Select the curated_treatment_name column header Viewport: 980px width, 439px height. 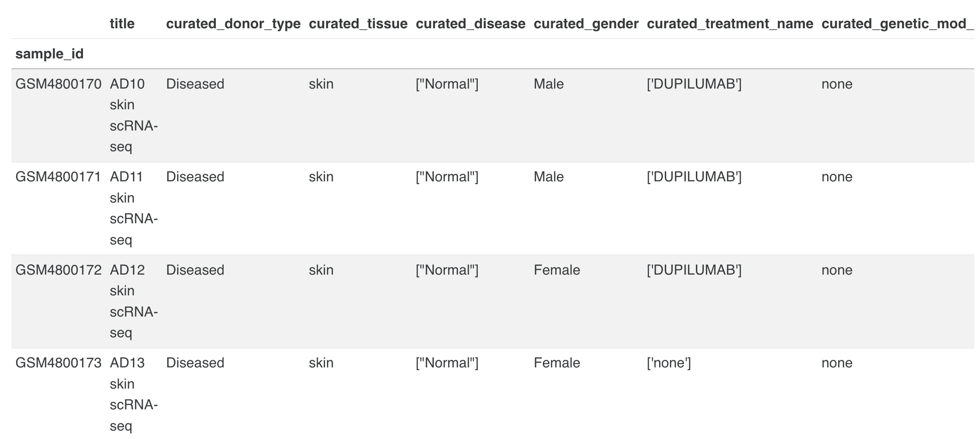[x=730, y=24]
